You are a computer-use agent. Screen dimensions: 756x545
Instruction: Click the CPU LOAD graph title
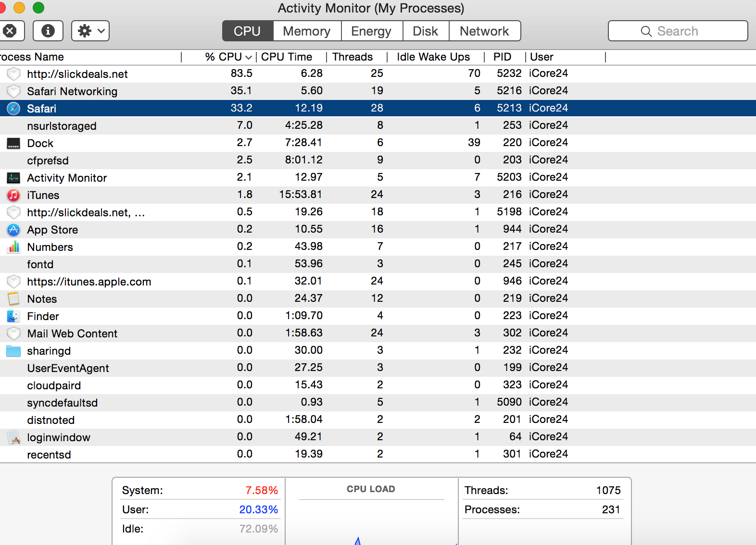tap(371, 489)
